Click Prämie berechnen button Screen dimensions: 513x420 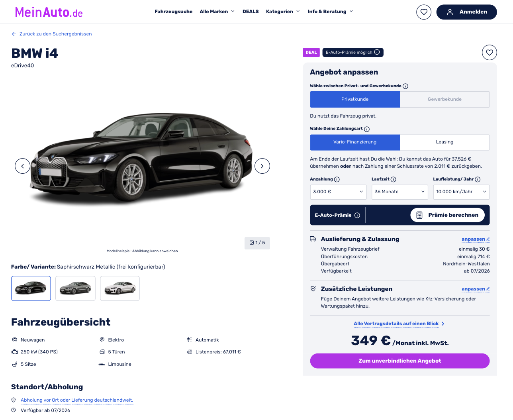447,215
